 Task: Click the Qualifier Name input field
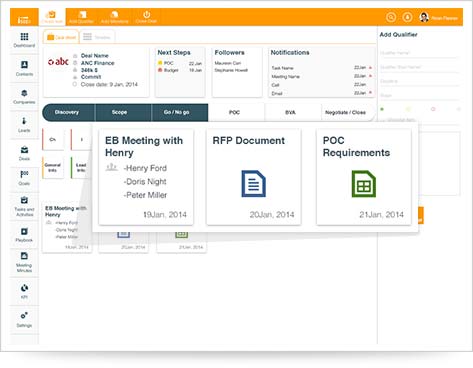coord(419,53)
